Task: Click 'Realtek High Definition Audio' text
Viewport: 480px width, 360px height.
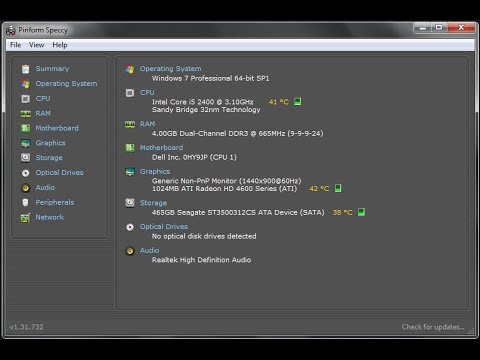Action: [201, 260]
